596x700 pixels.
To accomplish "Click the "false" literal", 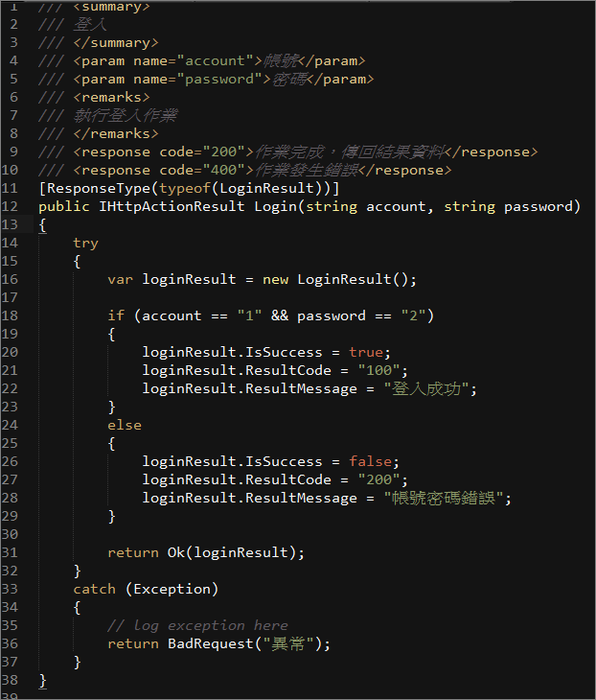I will (x=370, y=461).
